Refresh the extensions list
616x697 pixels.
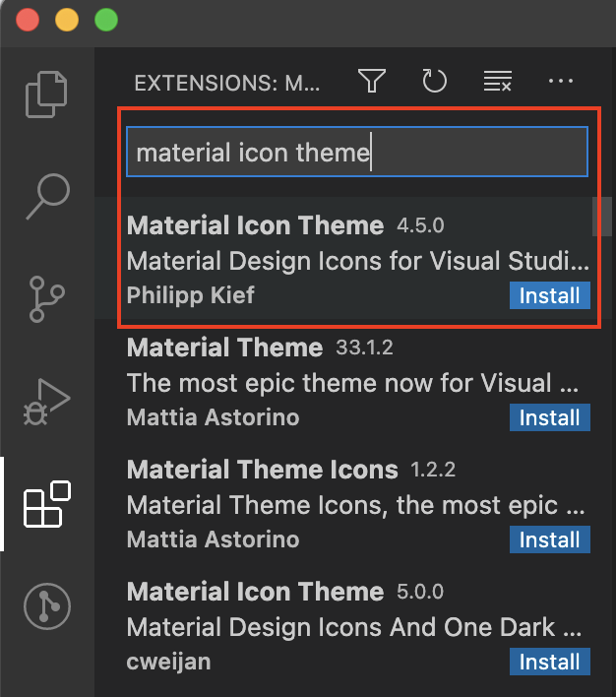point(434,81)
